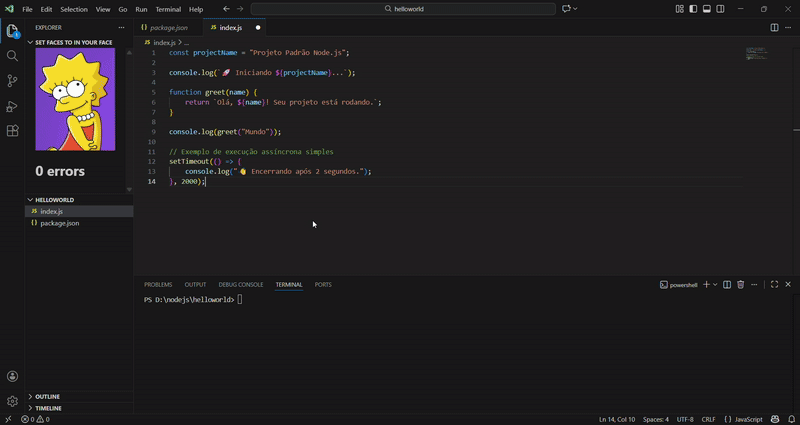Split the terminal pane

point(727,285)
